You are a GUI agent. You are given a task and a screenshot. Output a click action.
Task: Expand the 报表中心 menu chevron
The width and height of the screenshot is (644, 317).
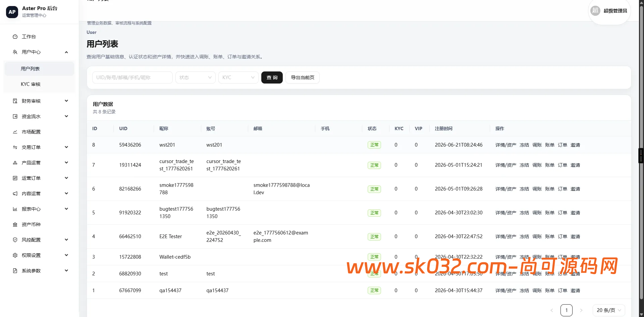coord(66,209)
